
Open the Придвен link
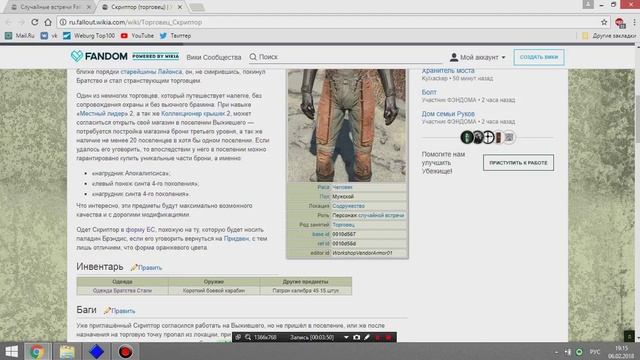[x=236, y=238]
